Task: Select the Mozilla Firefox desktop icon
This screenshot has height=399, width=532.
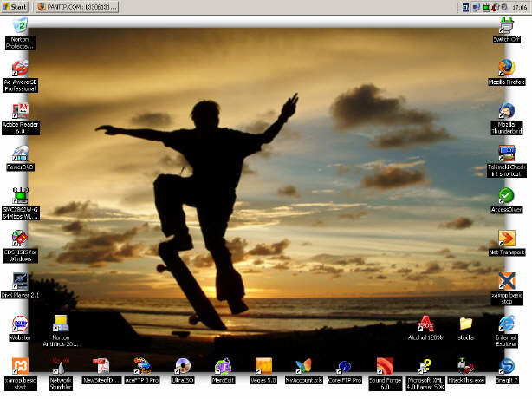Action: (x=507, y=73)
